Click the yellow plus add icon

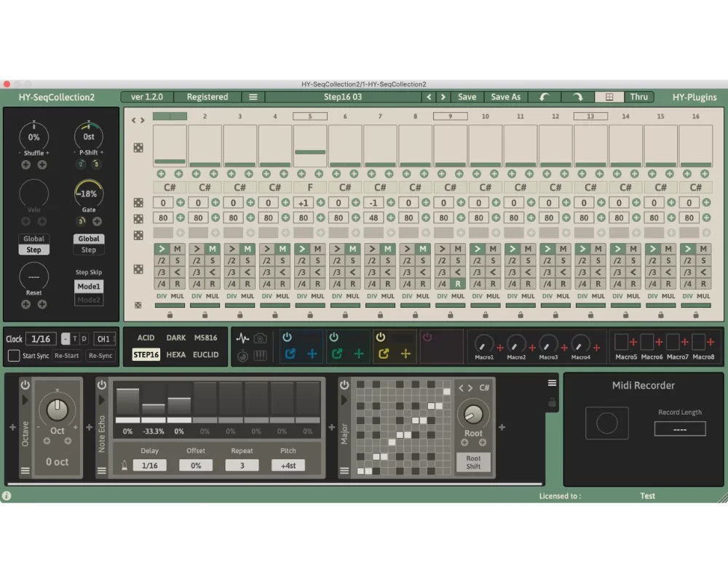405,354
